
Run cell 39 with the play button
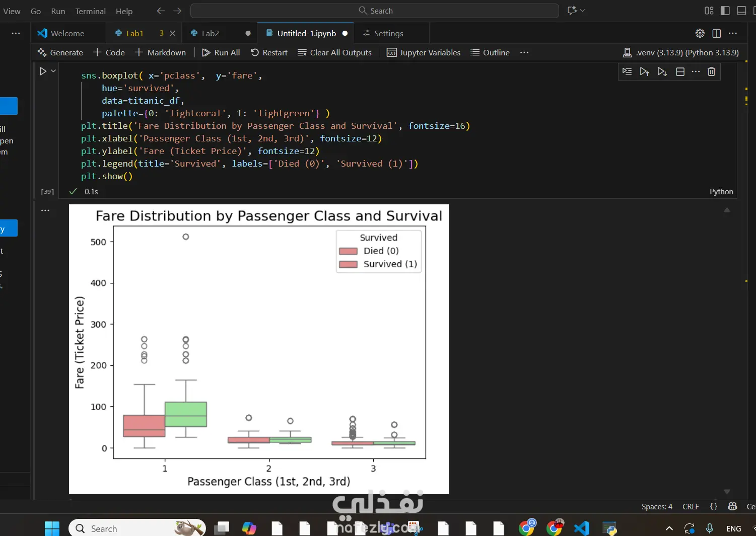click(43, 71)
